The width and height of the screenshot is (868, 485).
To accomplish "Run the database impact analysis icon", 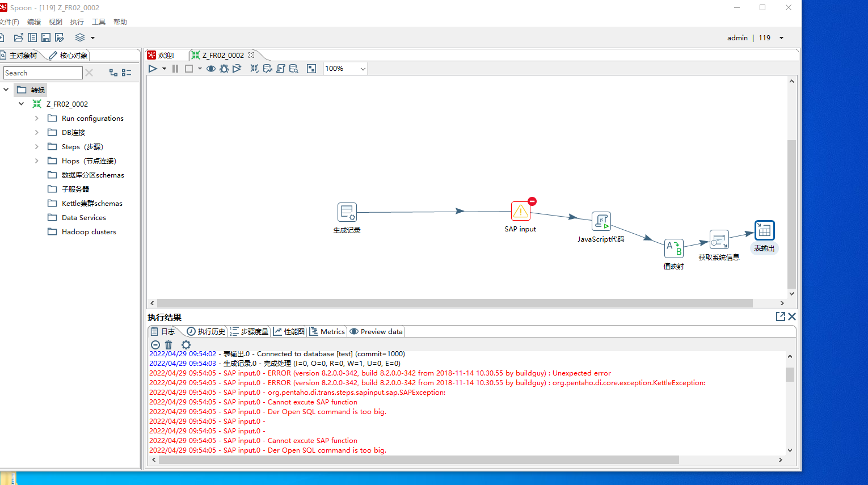I will [x=268, y=69].
